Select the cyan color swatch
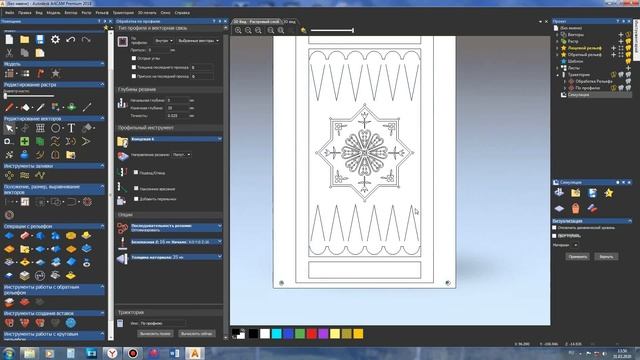This screenshot has height=360, width=640. pyautogui.click(x=276, y=334)
